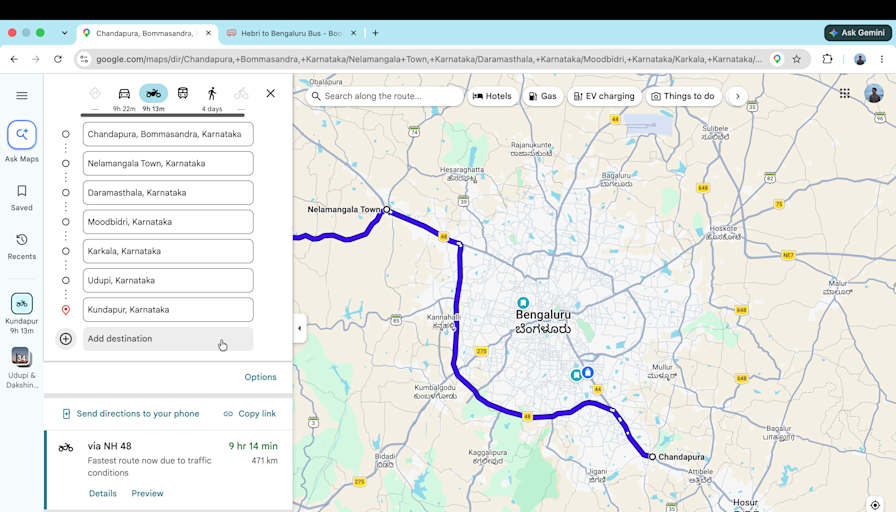Select transit travel mode
This screenshot has width=896, height=512.
(x=183, y=93)
